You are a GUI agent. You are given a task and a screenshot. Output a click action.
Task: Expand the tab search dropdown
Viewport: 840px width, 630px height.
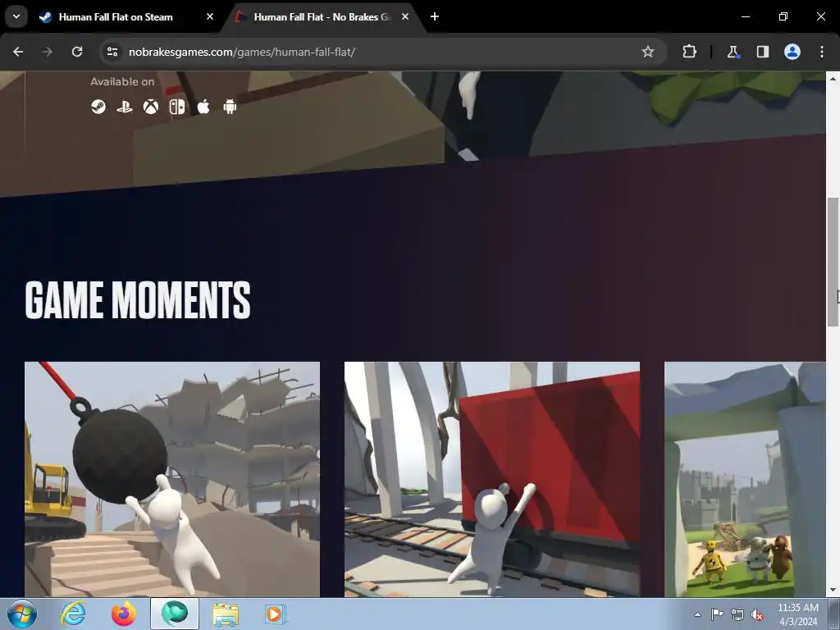pyautogui.click(x=16, y=16)
